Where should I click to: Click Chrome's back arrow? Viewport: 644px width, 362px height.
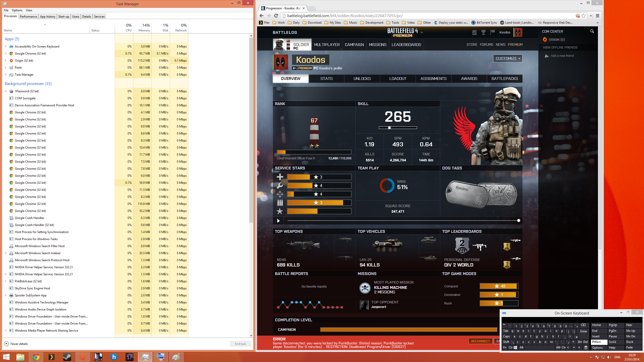(261, 16)
